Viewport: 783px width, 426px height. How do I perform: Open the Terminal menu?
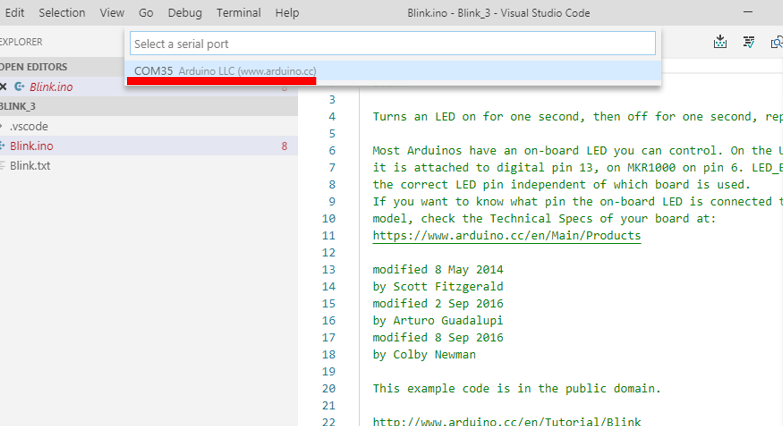point(238,13)
